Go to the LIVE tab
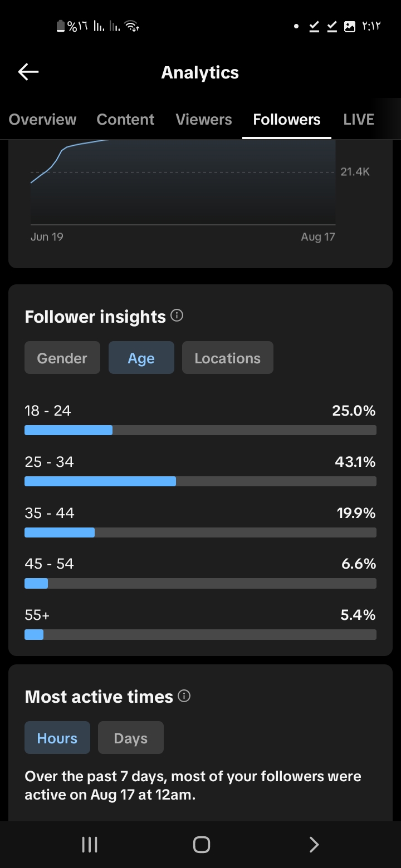 (x=359, y=120)
